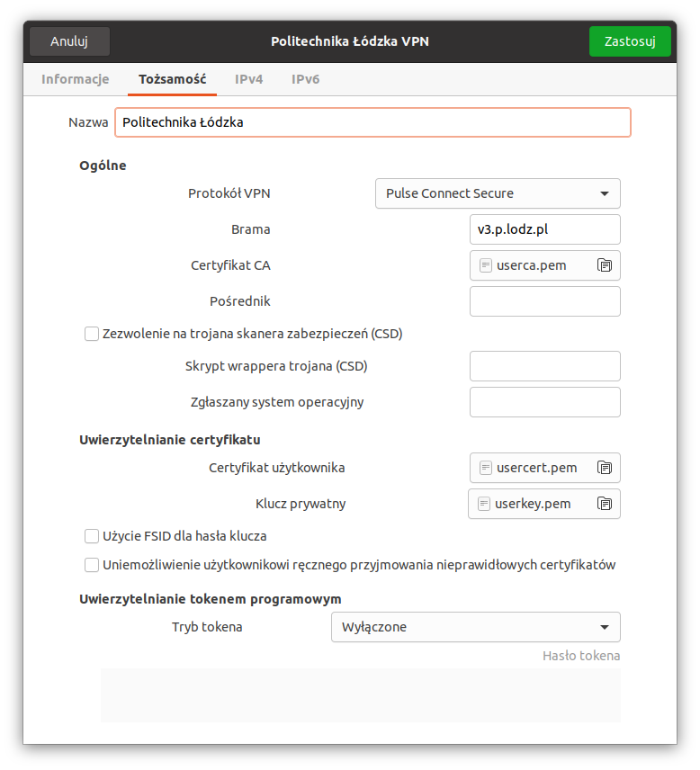Image resolution: width=700 pixels, height=770 pixels.
Task: Click the green Zastosuj button
Action: (x=630, y=41)
